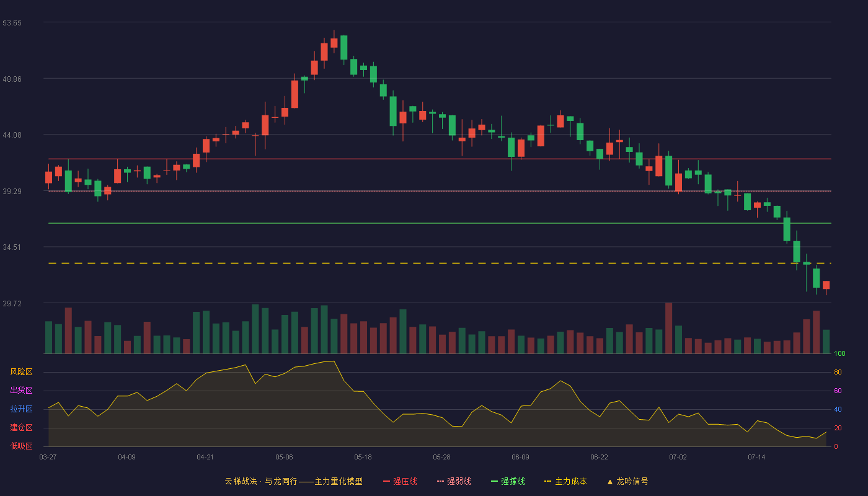Click the 07-14 date label
Screen dimensions: 868x496
[756, 457]
